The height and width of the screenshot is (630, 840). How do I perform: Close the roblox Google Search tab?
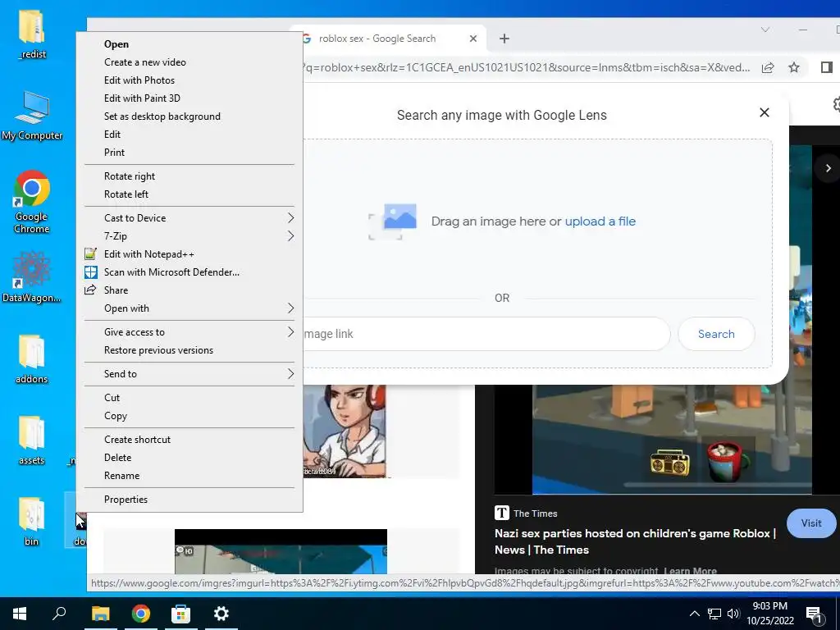pyautogui.click(x=473, y=39)
